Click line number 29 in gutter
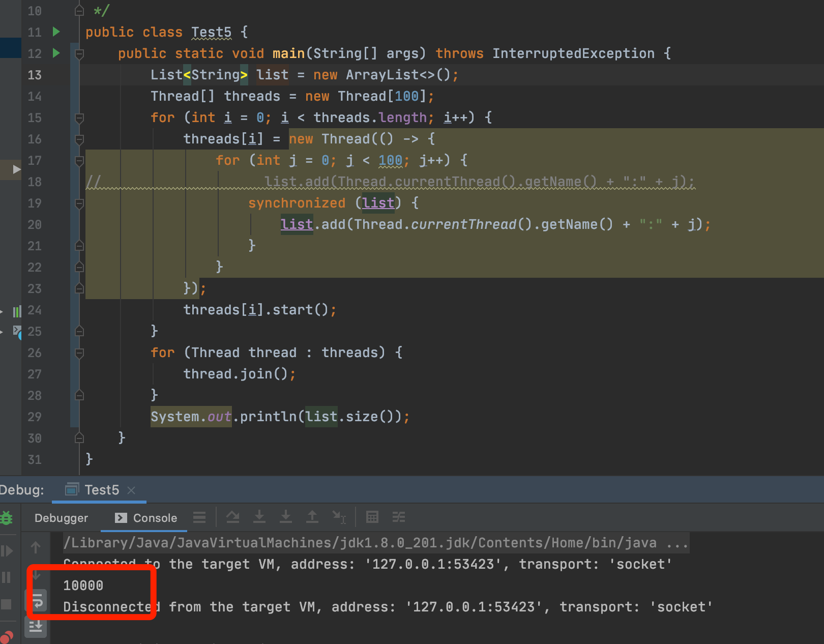The height and width of the screenshot is (644, 824). pos(35,417)
